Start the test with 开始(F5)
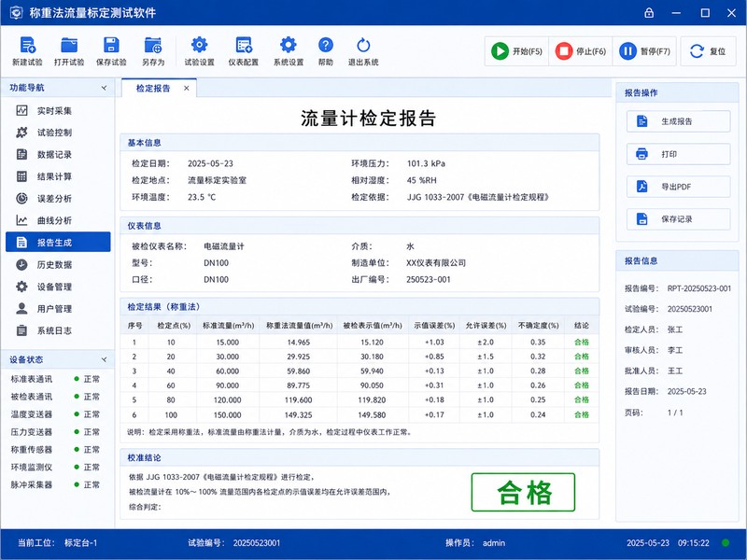Screen dimensions: 747x560 517,51
